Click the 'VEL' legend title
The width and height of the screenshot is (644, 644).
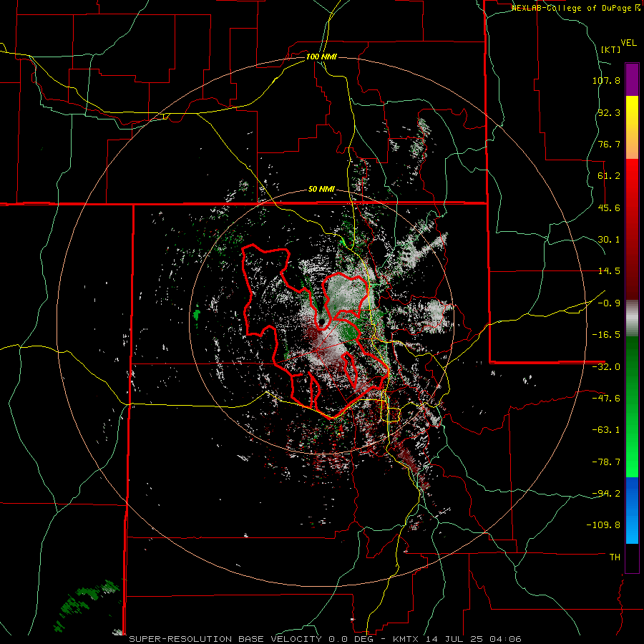click(x=628, y=43)
